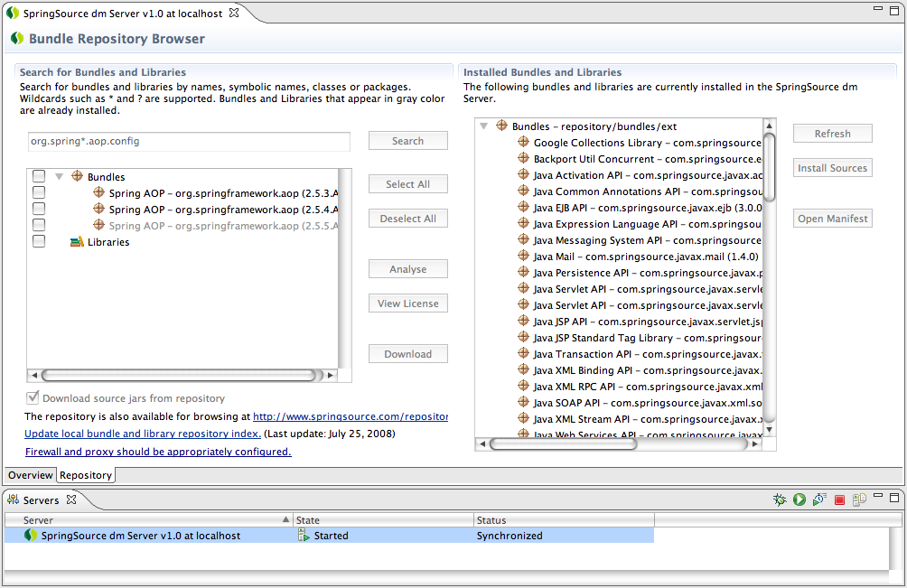Check the Spring AOP 2.5.5 checkbox
The height and width of the screenshot is (588, 907).
pyautogui.click(x=39, y=224)
